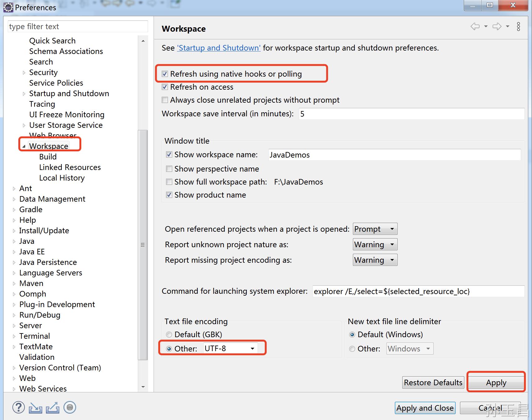Uncheck Refresh using native hooks or polling
Image resolution: width=532 pixels, height=420 pixels.
coord(165,74)
